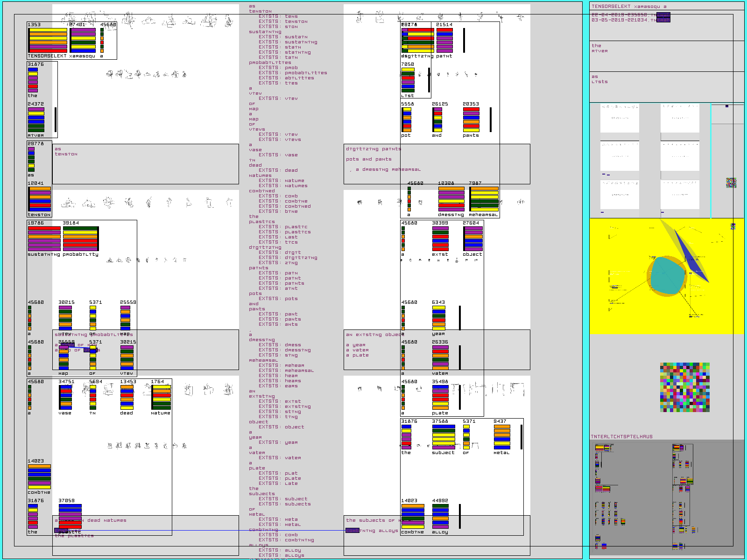Click the 'EXISTS: vase' entry
This screenshot has height=560, width=747.
[278, 155]
